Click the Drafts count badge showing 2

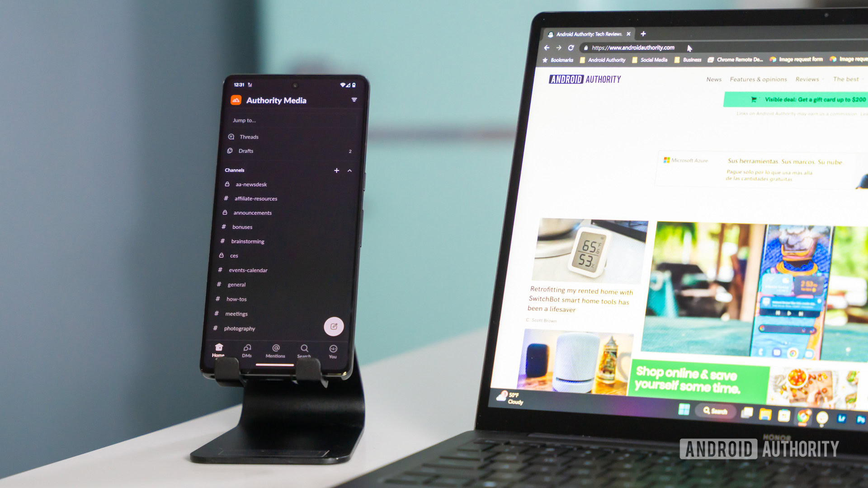tap(349, 151)
